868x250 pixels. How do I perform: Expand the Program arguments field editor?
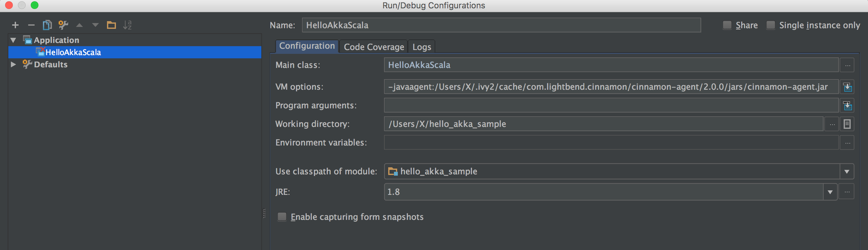(x=847, y=105)
